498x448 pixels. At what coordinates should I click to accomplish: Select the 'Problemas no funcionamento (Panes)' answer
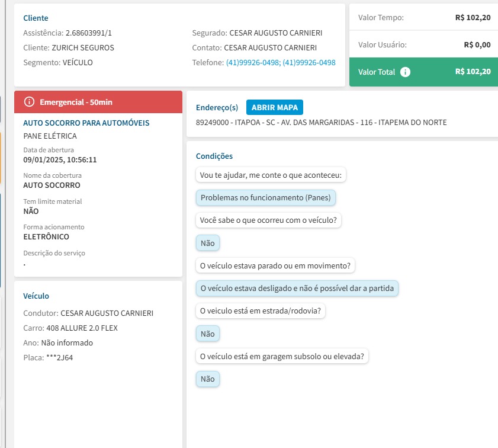point(266,197)
